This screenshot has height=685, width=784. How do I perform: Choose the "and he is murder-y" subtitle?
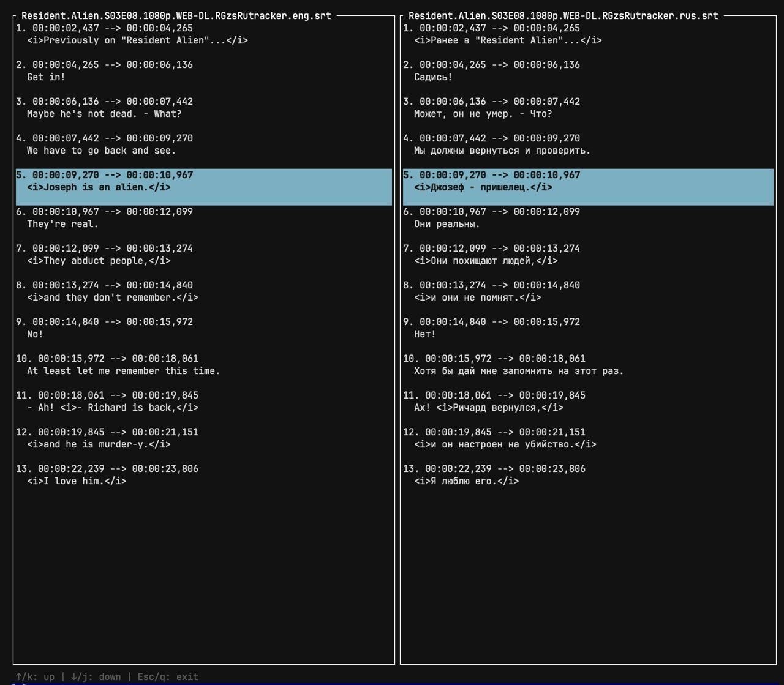click(99, 444)
